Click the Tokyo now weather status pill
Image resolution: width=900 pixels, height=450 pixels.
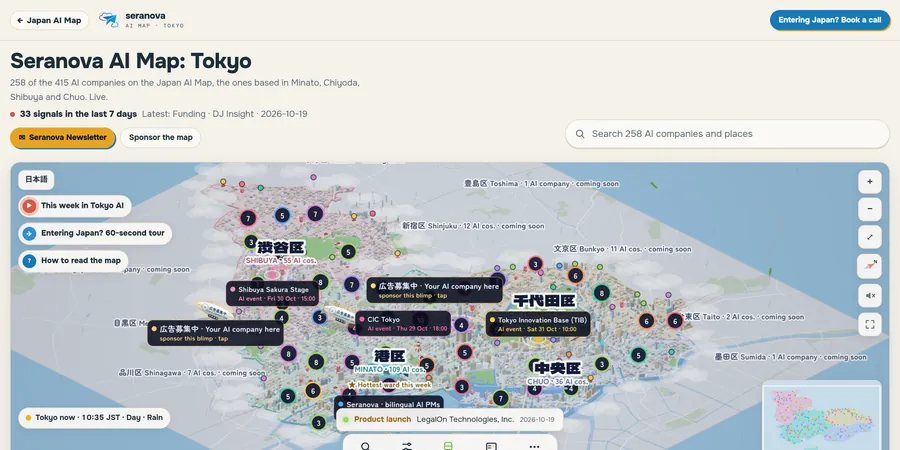click(x=94, y=418)
